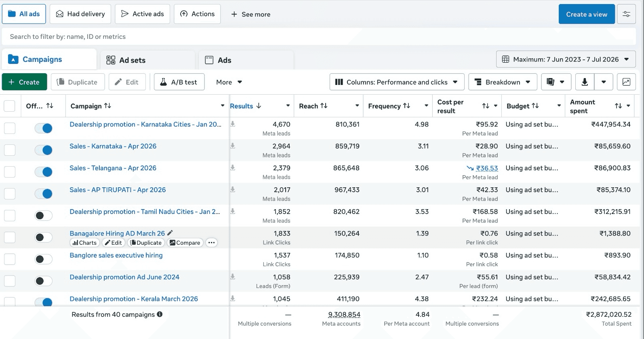The image size is (644, 339).
Task: Select the Active ads filter view
Action: 143,14
